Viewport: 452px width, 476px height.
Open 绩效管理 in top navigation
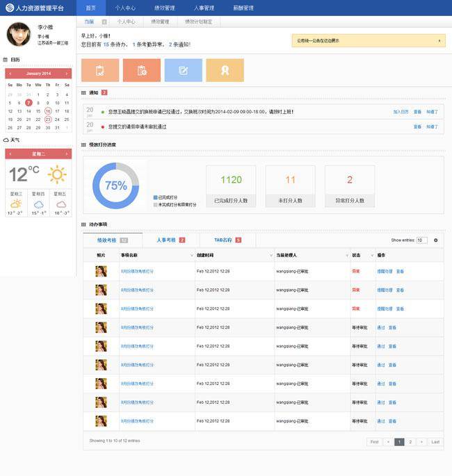[164, 8]
